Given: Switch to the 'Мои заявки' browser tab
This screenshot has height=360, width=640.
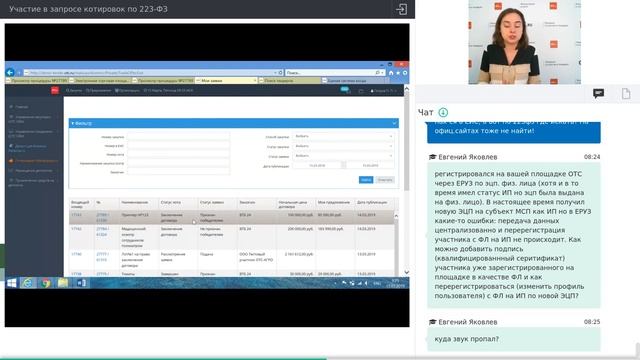Looking at the screenshot, I should pos(226,81).
